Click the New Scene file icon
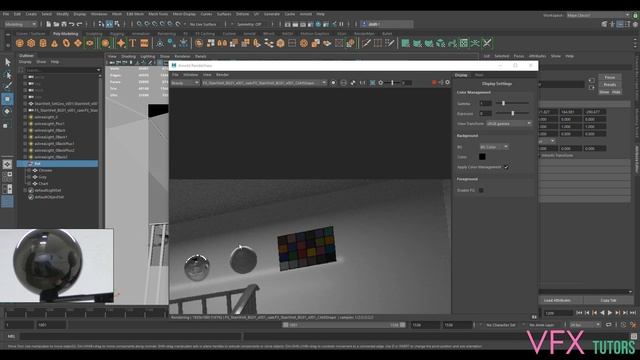The image size is (640, 360). click(49, 24)
